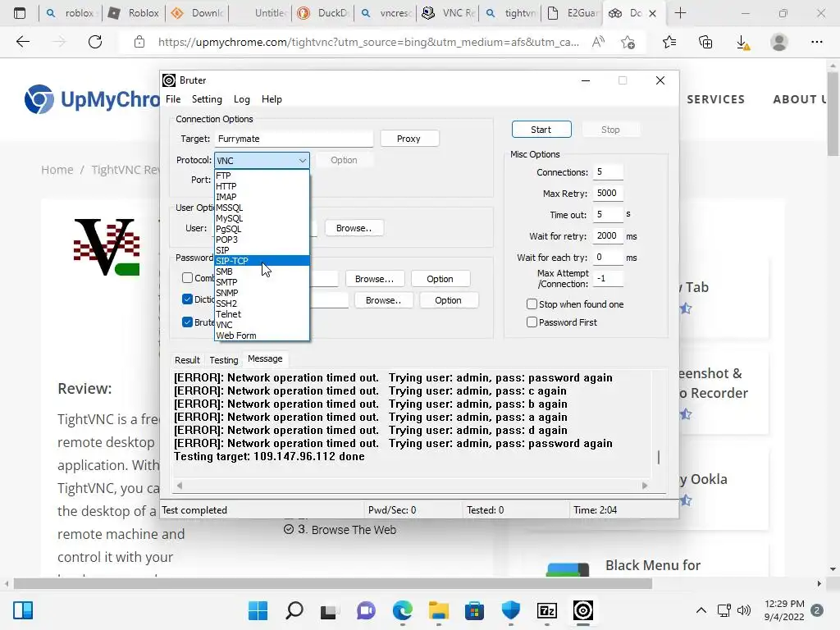This screenshot has width=840, height=630.
Task: Open a new browser tab plus icon
Action: coord(680,13)
